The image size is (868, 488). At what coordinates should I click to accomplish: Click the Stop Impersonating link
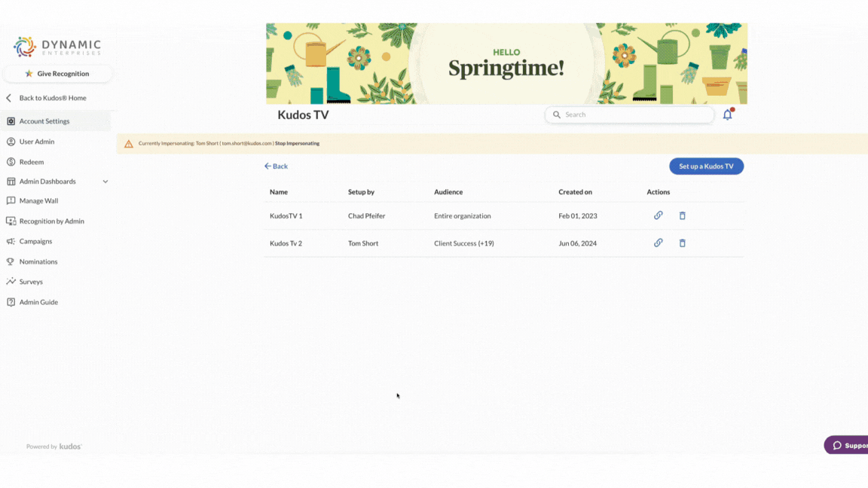(298, 143)
